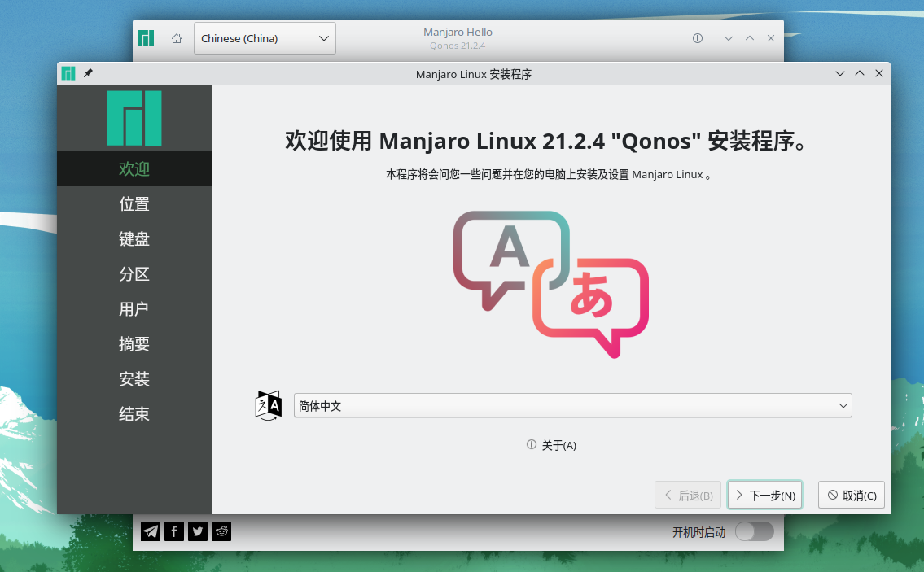Screen dimensions: 924x572
Task: Click the Manjaro icon in installer titlebar
Action: click(68, 73)
